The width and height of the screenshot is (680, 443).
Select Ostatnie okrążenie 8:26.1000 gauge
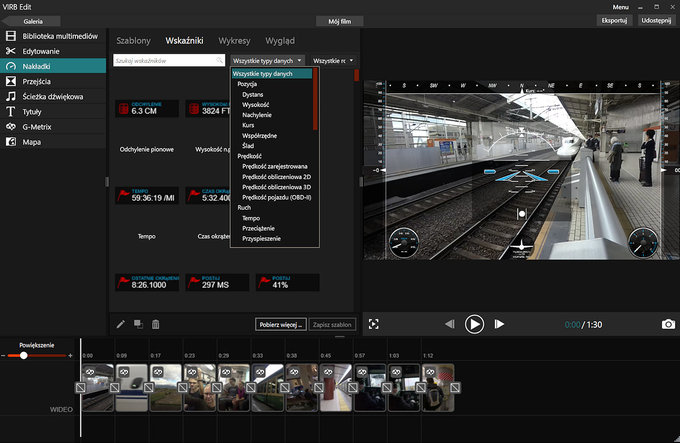click(147, 282)
